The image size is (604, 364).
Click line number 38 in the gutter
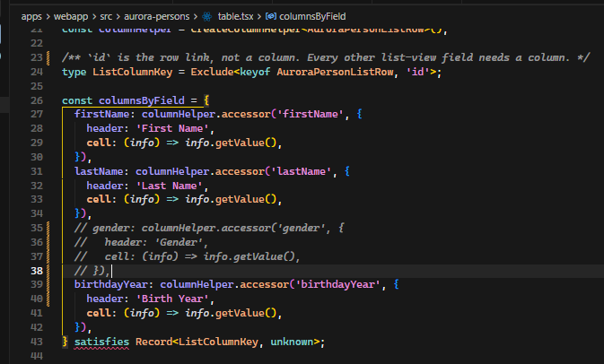pos(37,271)
